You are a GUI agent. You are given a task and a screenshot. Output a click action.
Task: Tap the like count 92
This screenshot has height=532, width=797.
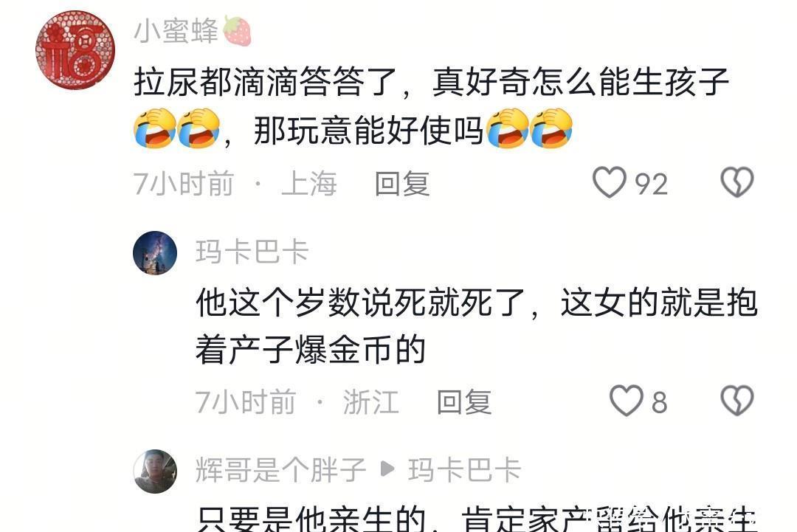click(x=651, y=184)
